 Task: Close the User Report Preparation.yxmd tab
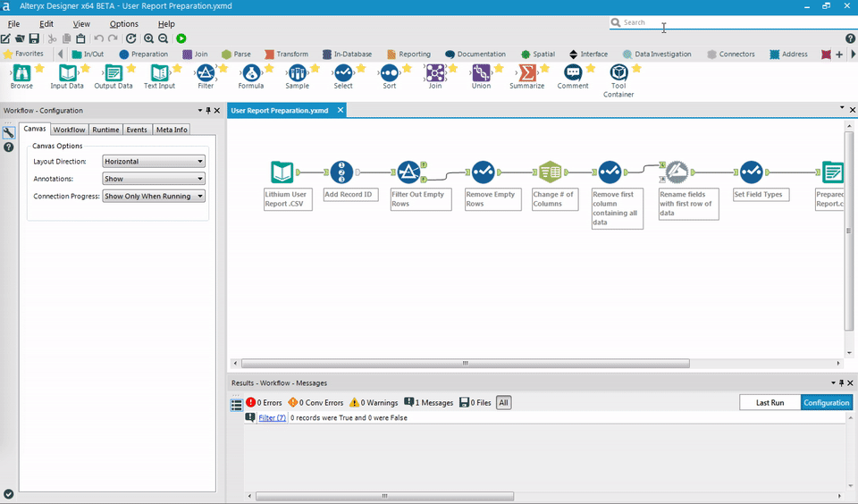pyautogui.click(x=341, y=110)
